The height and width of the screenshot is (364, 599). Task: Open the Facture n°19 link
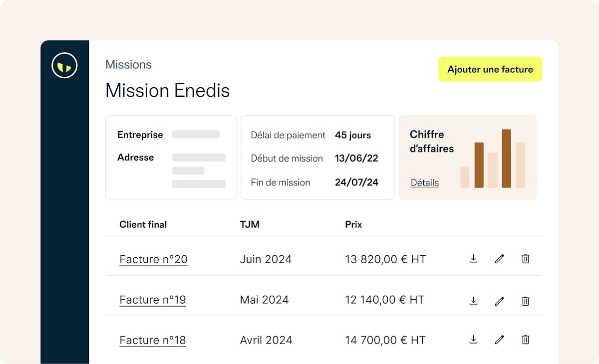[x=153, y=300]
